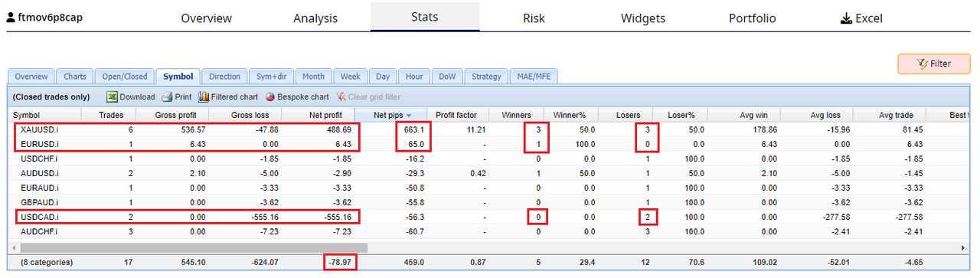Screen dimensions: 980x278
Task: Click the Clear grid filter label
Action: pos(374,97)
